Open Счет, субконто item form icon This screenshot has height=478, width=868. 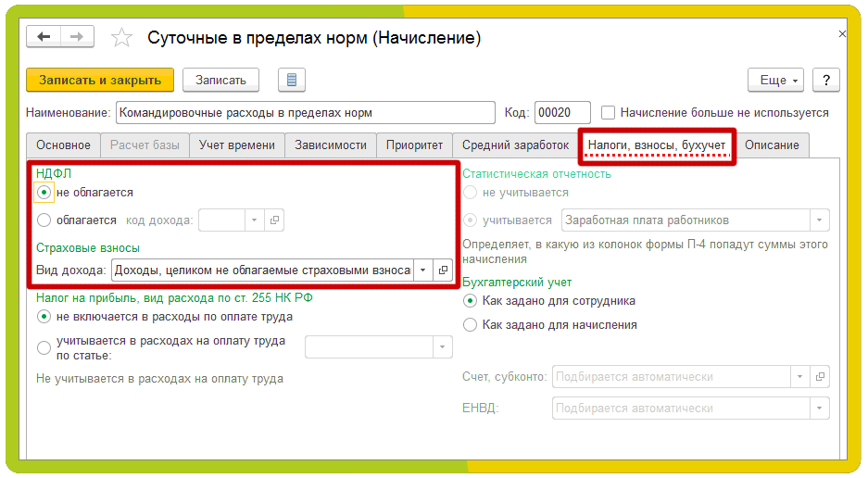pos(820,377)
